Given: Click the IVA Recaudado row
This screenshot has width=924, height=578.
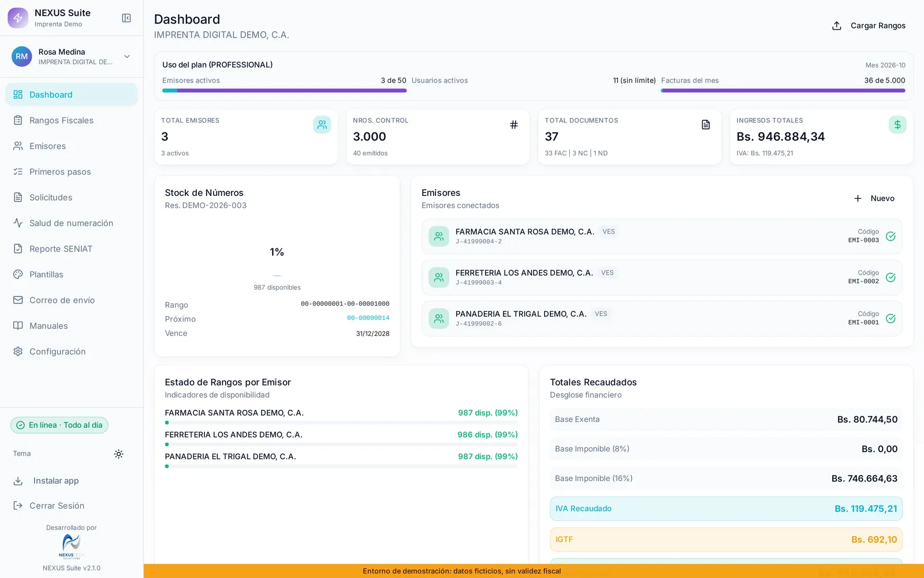Looking at the screenshot, I should pyautogui.click(x=726, y=509).
